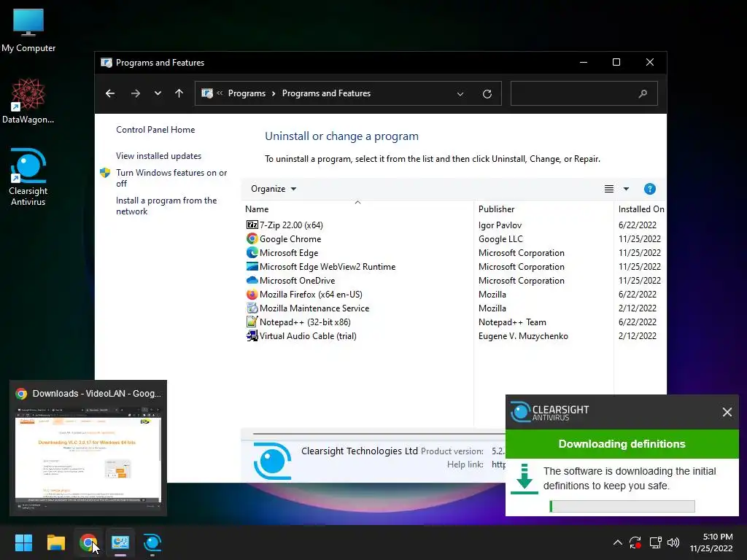Sort programs by Publisher column
747x560 pixels.
coord(544,209)
